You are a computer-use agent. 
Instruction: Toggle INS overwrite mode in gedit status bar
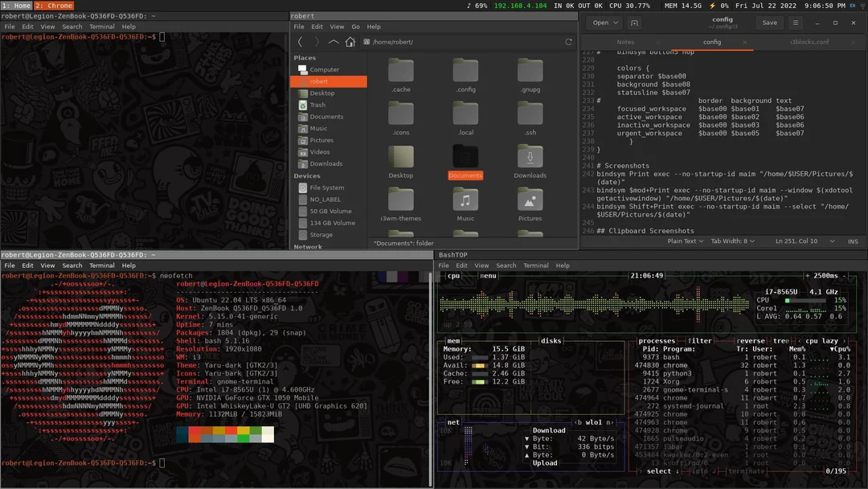point(853,240)
